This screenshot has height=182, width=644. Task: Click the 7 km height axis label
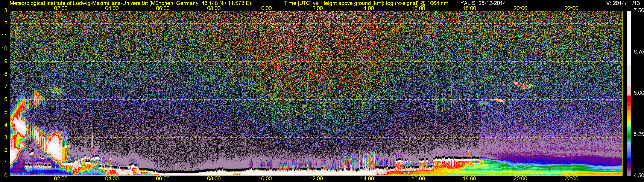pyautogui.click(x=6, y=87)
